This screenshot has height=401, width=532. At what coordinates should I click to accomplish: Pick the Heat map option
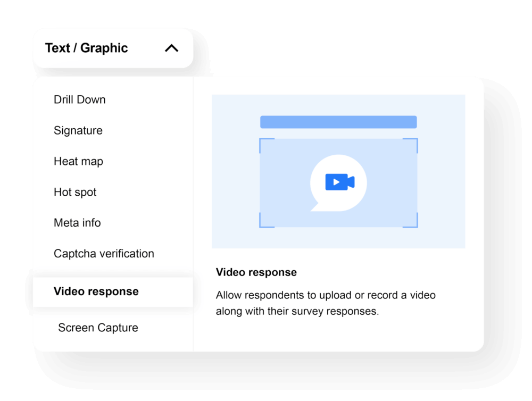(x=78, y=161)
